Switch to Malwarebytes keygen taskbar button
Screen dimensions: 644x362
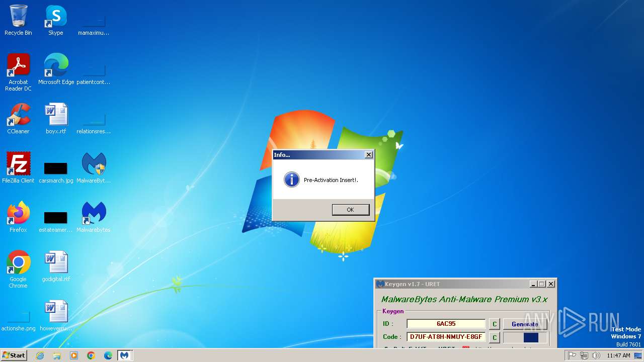point(124,355)
